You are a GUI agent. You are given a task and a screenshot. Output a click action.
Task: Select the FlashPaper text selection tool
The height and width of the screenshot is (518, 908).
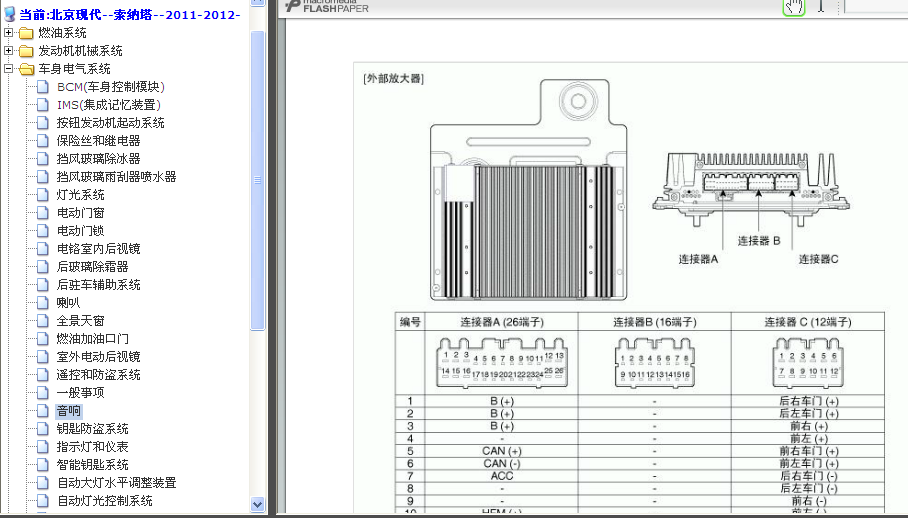click(x=821, y=6)
